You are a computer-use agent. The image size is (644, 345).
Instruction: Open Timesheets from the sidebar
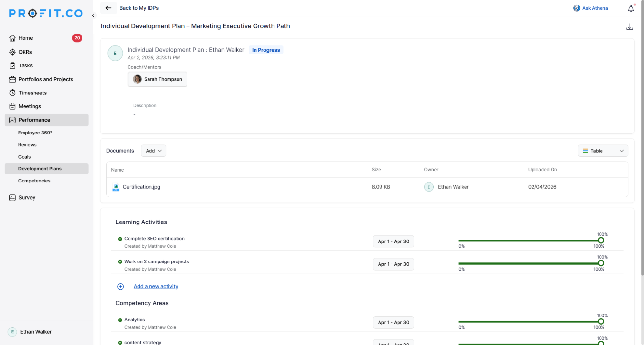[33, 93]
